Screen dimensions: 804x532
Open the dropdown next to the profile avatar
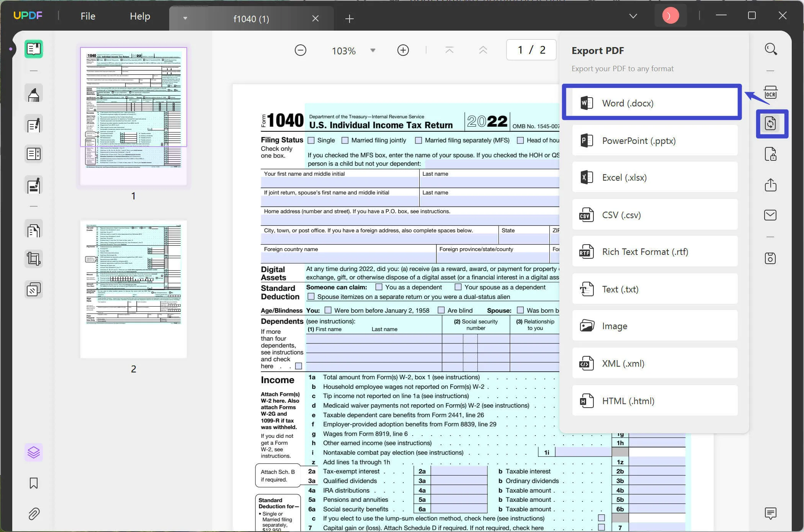(633, 16)
